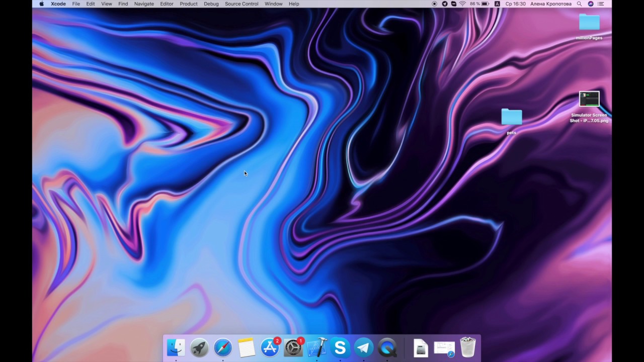Open the Xcode application menu

[x=58, y=4]
